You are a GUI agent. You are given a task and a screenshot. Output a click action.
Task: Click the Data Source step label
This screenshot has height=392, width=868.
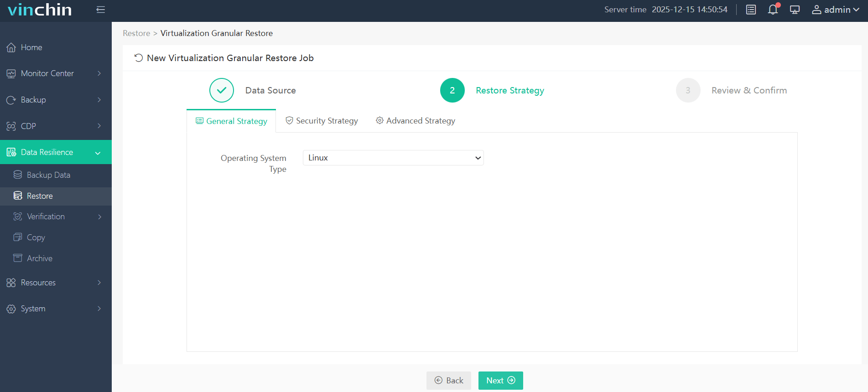270,90
